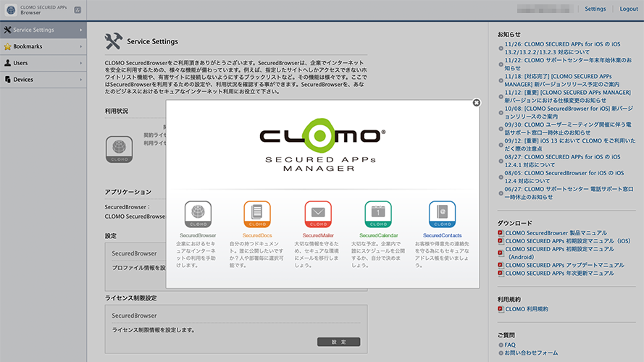
Task: Click the Bookmarks star icon
Action: pos(7,46)
